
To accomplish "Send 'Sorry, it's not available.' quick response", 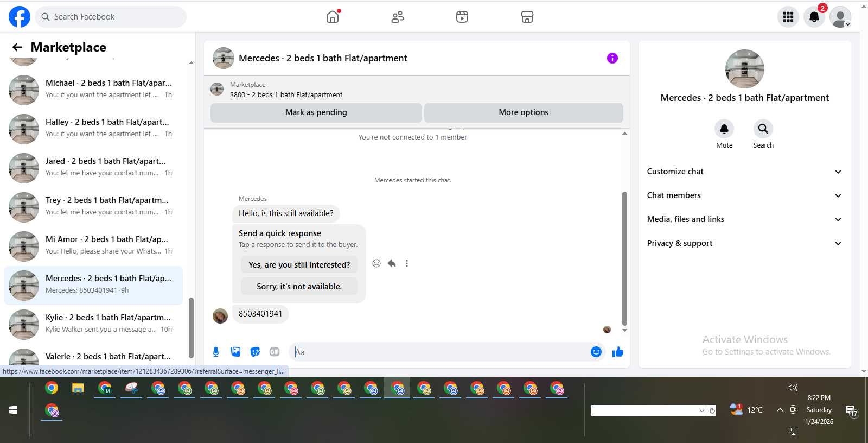I will tap(299, 287).
